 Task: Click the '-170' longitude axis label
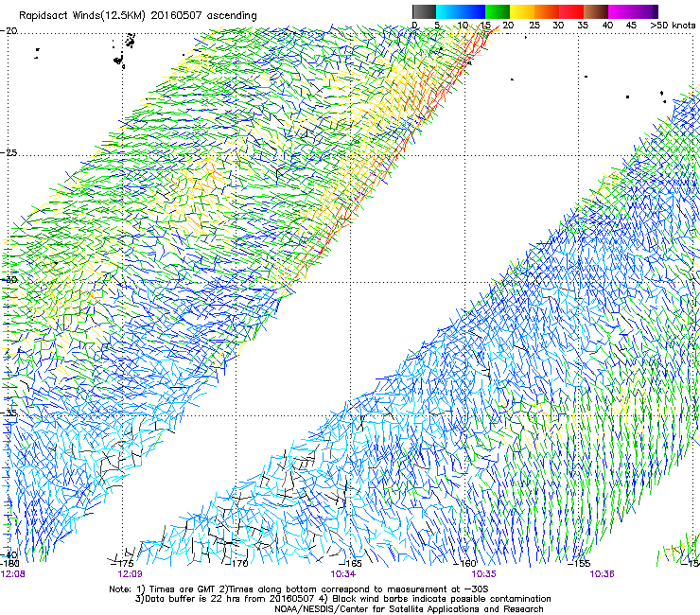pos(236,564)
